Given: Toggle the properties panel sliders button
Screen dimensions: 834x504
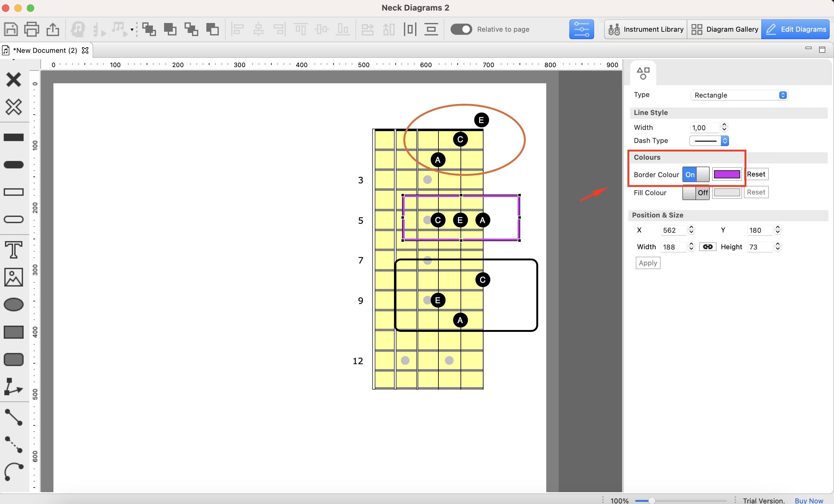Looking at the screenshot, I should (581, 30).
